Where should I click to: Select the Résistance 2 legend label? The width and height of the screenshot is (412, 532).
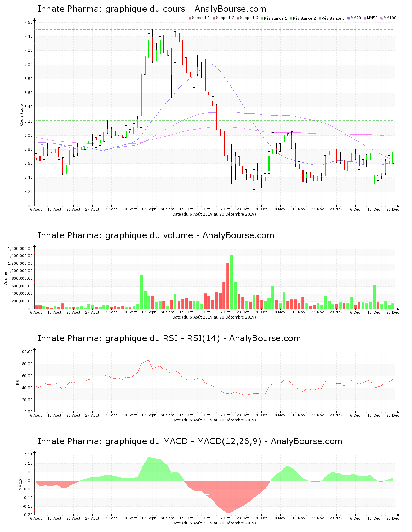click(x=304, y=18)
